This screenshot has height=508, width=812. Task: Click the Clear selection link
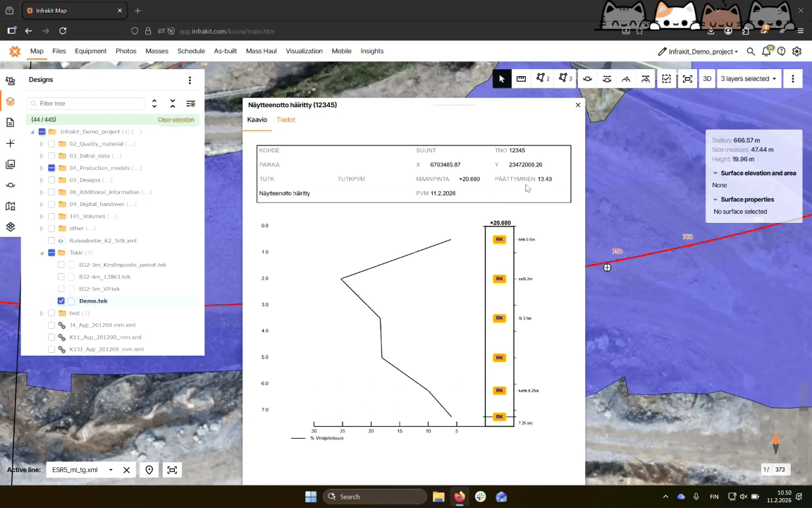click(176, 120)
